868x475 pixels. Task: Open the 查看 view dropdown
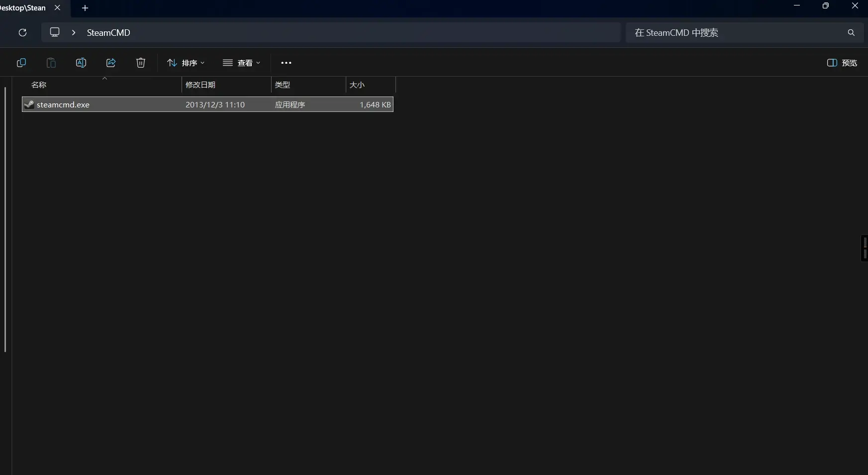[242, 63]
